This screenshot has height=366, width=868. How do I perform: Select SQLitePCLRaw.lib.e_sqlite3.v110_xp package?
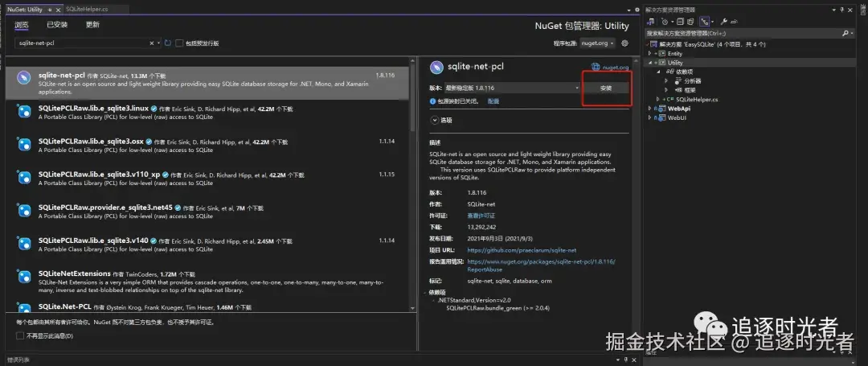(207, 179)
